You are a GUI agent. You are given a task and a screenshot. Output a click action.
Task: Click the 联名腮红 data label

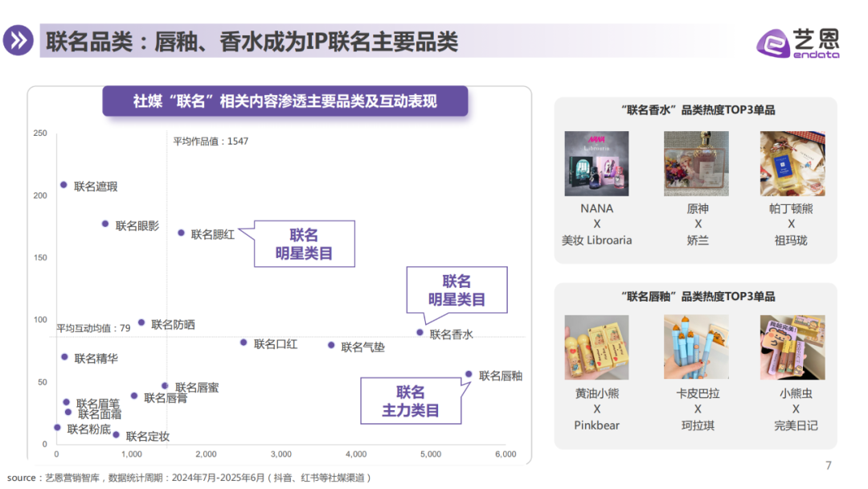[212, 235]
